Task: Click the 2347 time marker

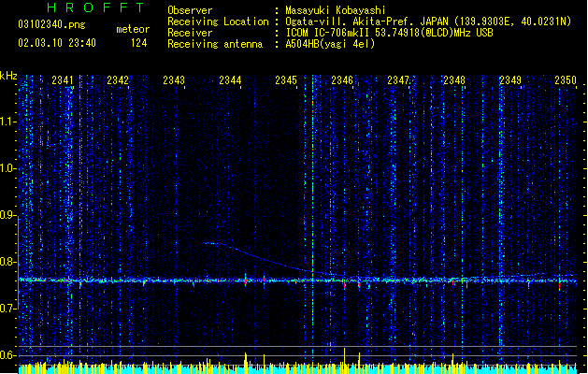Action: coord(398,80)
